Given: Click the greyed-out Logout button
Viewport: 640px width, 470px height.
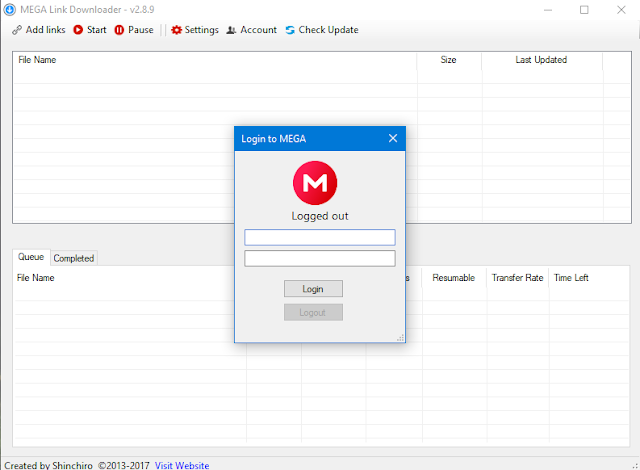Looking at the screenshot, I should coord(313,313).
